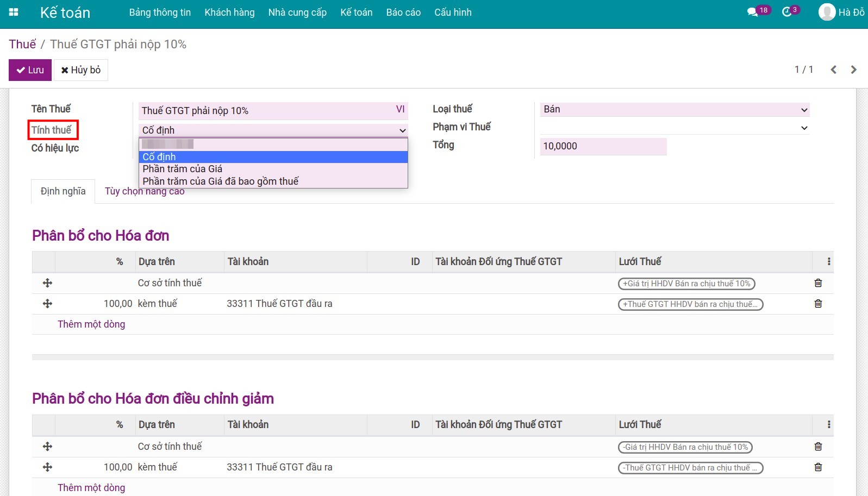Click the Lưu save button

(x=30, y=70)
